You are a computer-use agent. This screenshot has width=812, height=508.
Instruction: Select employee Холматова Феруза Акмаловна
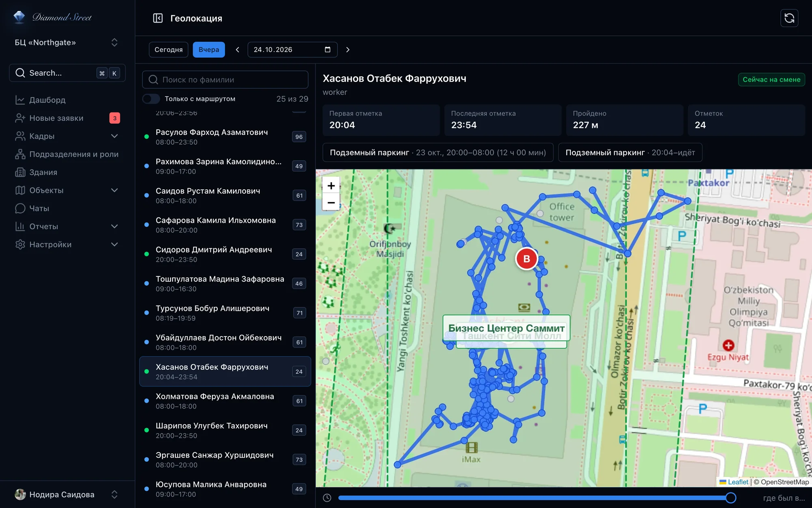[x=225, y=401]
